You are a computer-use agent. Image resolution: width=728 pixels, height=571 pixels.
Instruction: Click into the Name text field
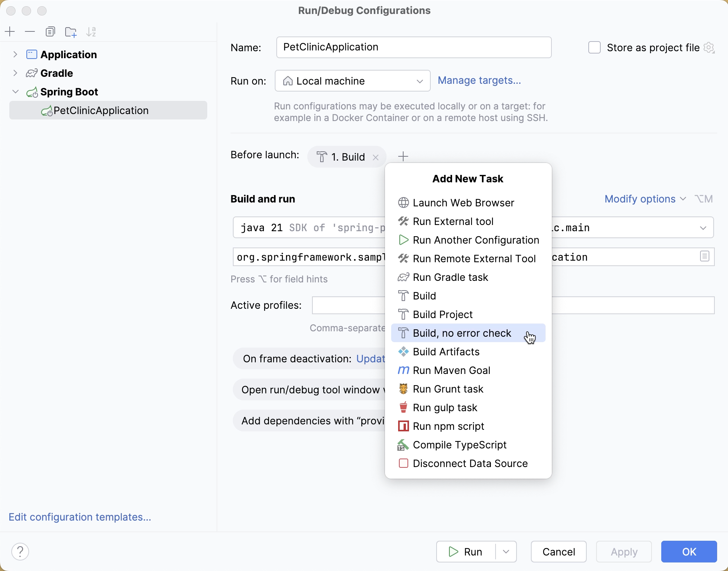coord(414,47)
